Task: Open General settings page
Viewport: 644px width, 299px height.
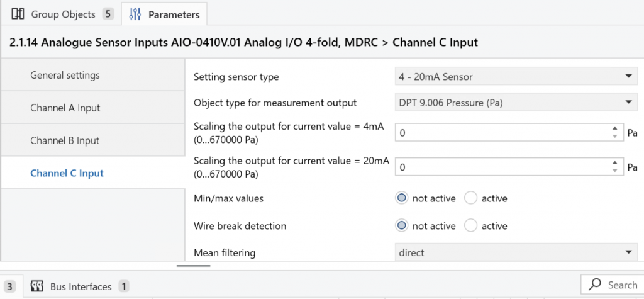Action: [65, 75]
